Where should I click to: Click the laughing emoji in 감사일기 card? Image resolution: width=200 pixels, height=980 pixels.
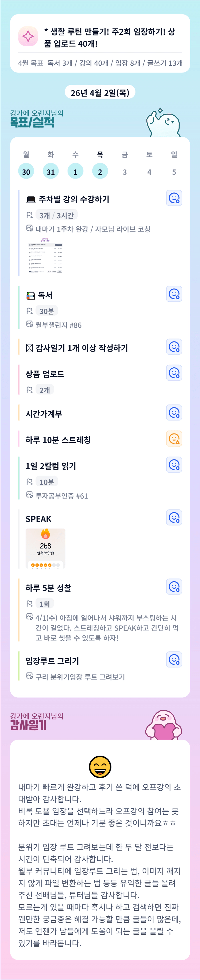pos(100,767)
